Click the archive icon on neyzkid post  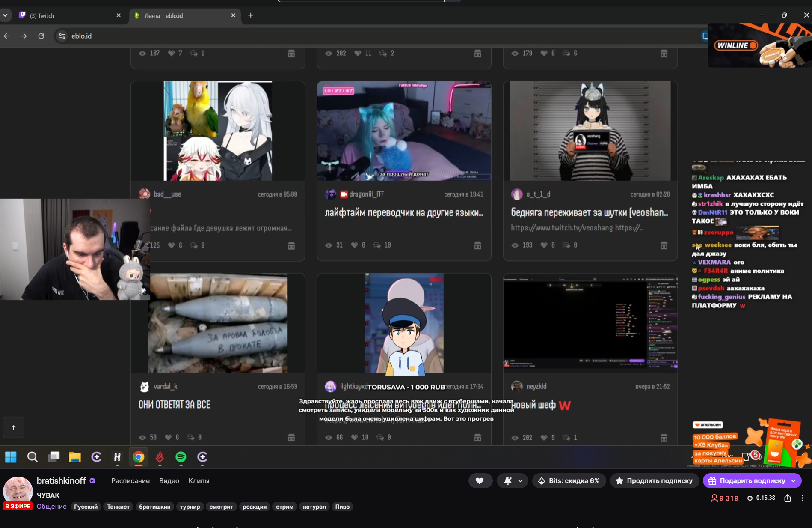(664, 438)
